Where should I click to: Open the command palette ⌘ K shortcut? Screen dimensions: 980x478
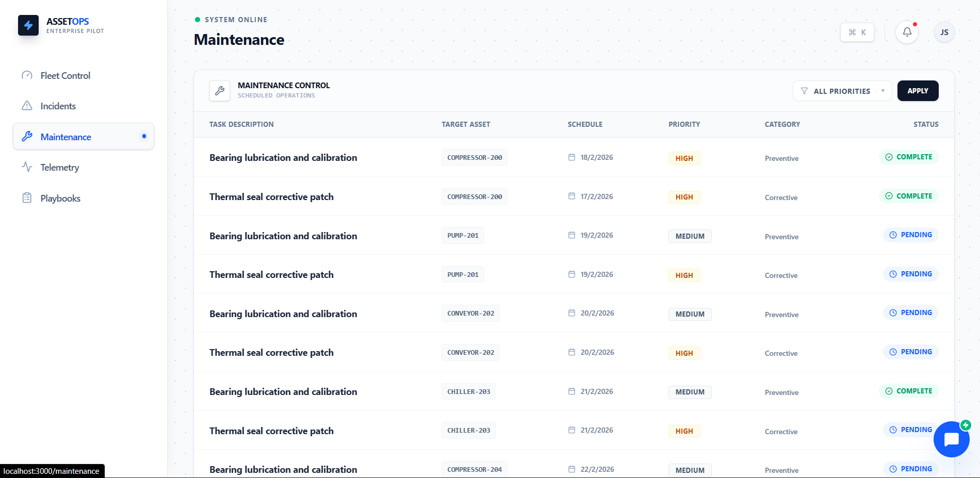(857, 32)
